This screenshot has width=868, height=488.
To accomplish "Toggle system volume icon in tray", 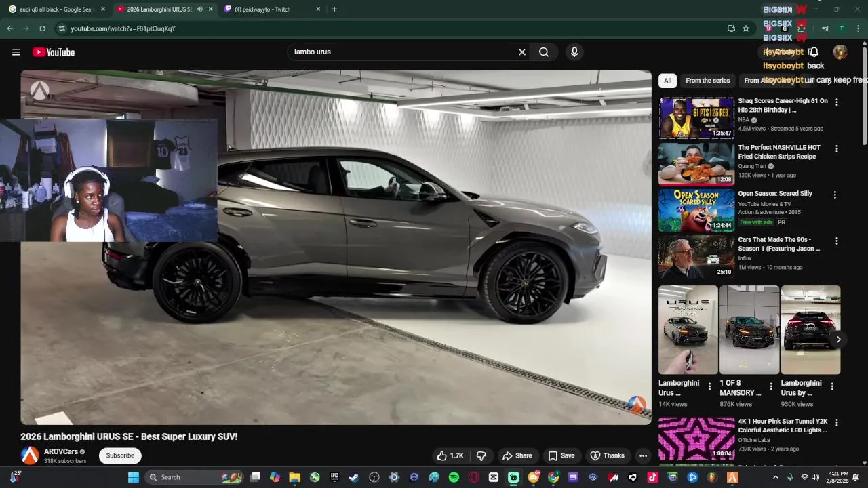I will pyautogui.click(x=815, y=477).
